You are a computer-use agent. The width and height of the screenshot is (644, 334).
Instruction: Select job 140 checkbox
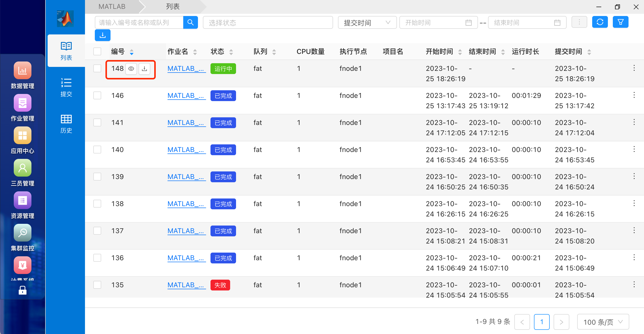pyautogui.click(x=97, y=150)
